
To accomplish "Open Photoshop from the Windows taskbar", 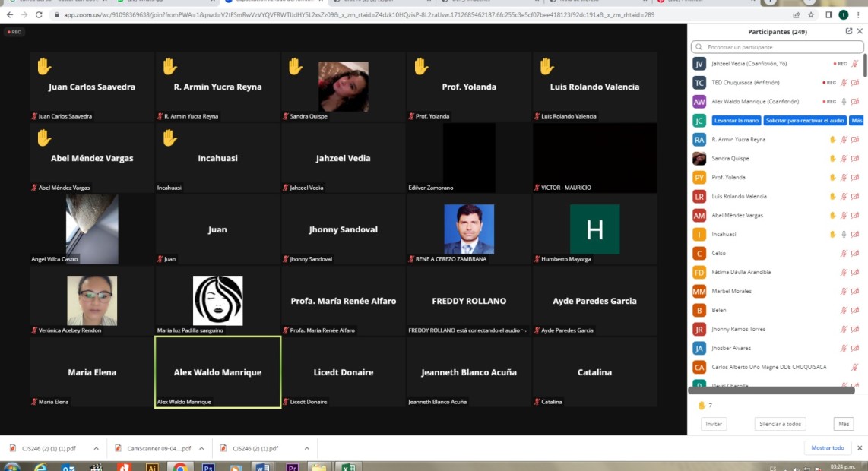I will pyautogui.click(x=207, y=467).
